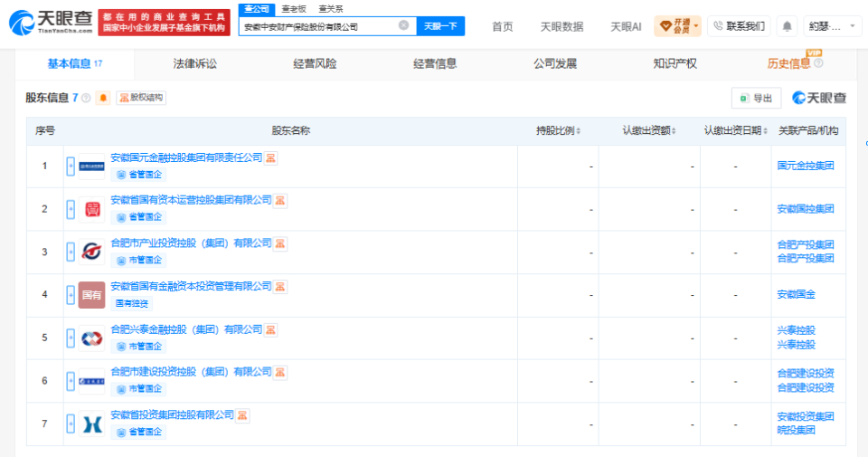This screenshot has width=868, height=457.
Task: Click logo of 安徽省国有资本运营控股集团
Action: [91, 209]
